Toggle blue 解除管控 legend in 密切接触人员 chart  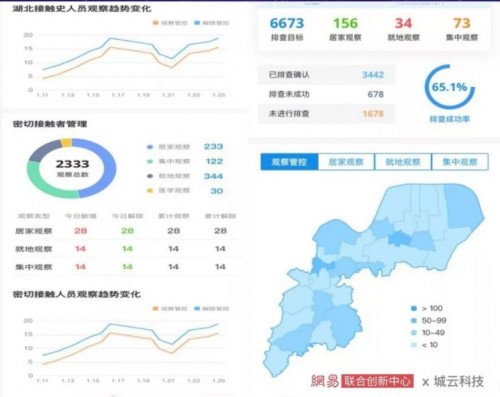[x=212, y=309]
